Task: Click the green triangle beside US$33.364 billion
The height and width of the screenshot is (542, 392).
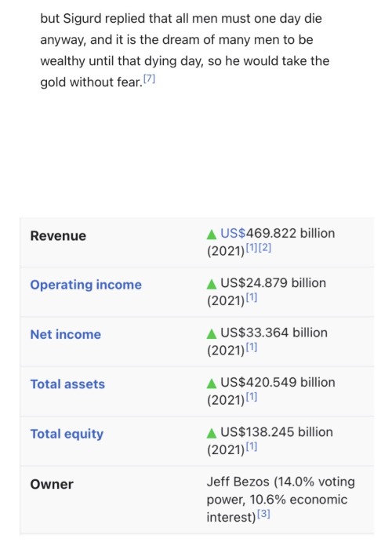Action: click(x=212, y=334)
